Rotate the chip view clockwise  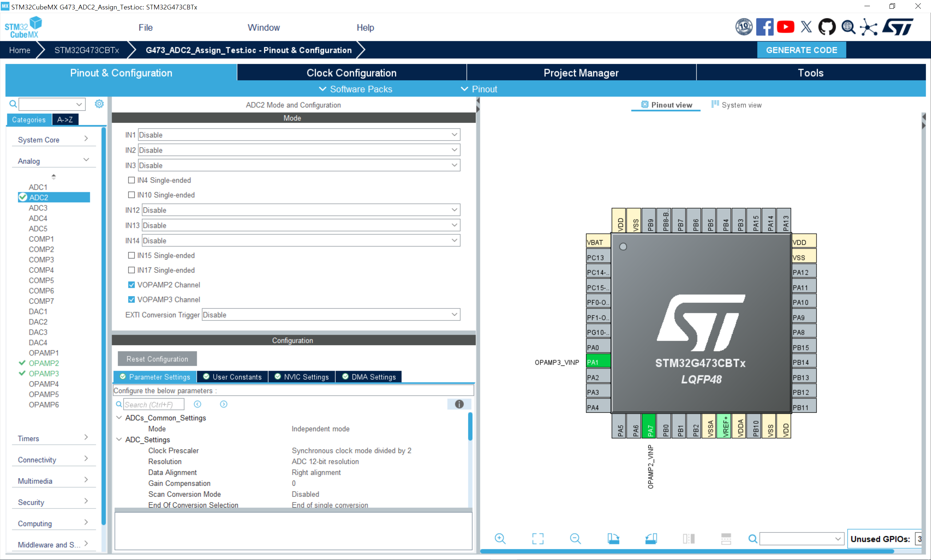pos(614,539)
